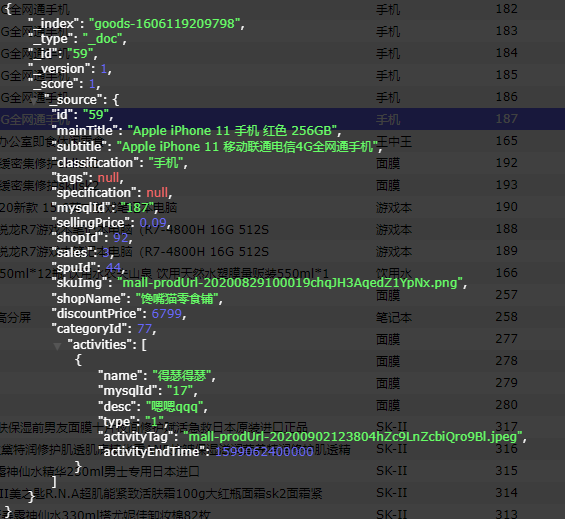Select the mainTitle value "Apple iPhone 11 手机 红色 256GB"
Viewport: 565px width, 519px height.
232,131
